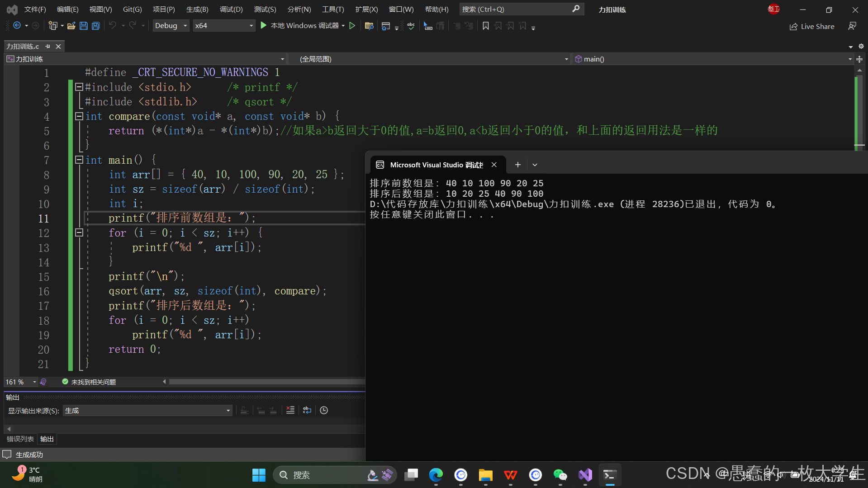
Task: Select the 输出 tab at the bottom
Action: (47, 439)
